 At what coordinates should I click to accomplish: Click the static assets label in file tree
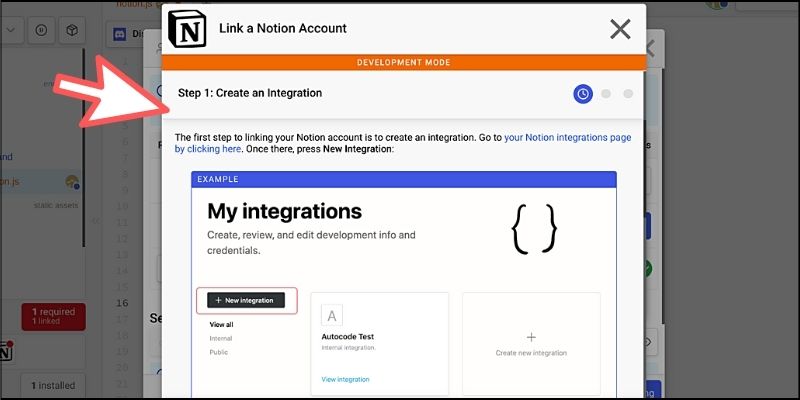pos(56,205)
